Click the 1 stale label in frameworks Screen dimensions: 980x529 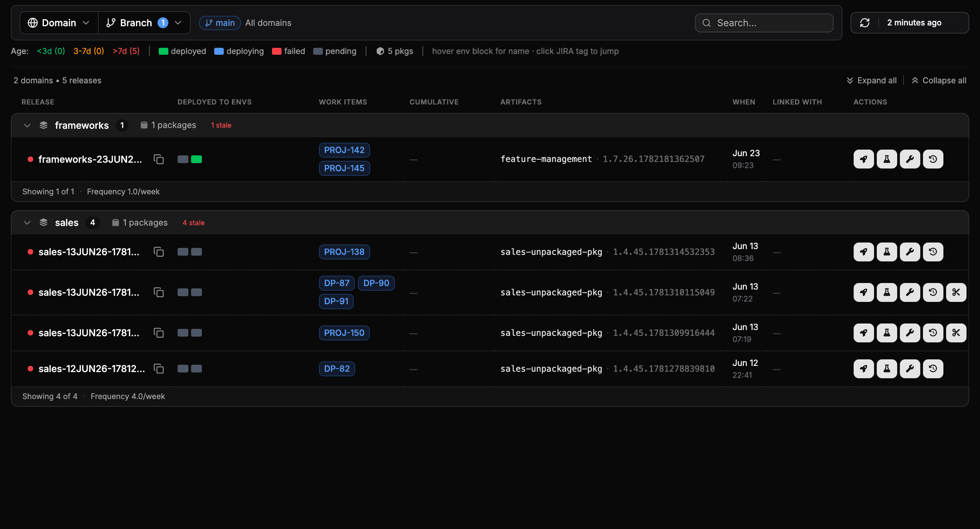[x=221, y=126]
